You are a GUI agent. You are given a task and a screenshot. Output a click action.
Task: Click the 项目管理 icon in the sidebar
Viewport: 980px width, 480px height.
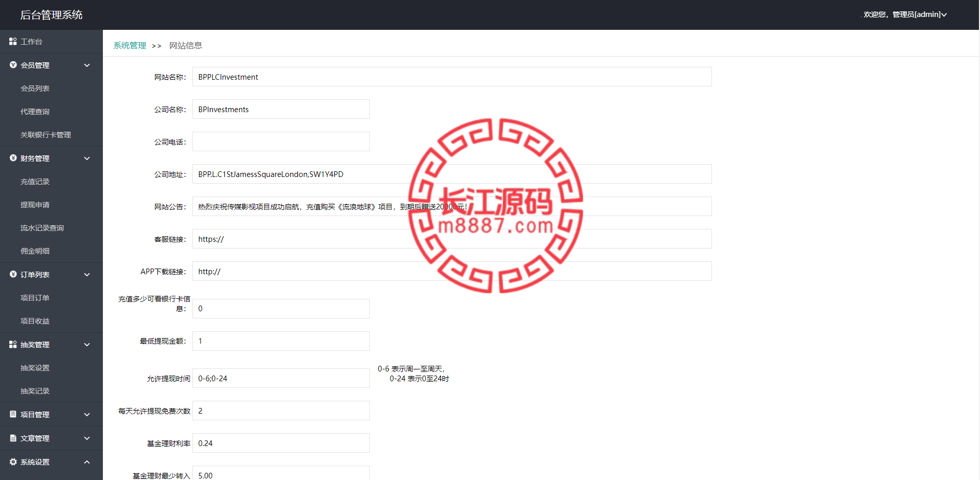pos(13,414)
